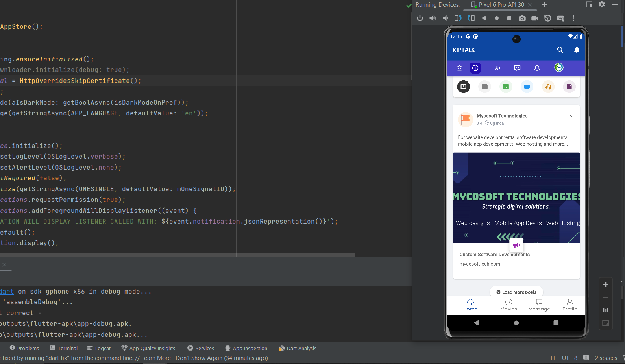Select the blue video post type icon
Image resolution: width=625 pixels, height=364 pixels.
click(x=527, y=87)
